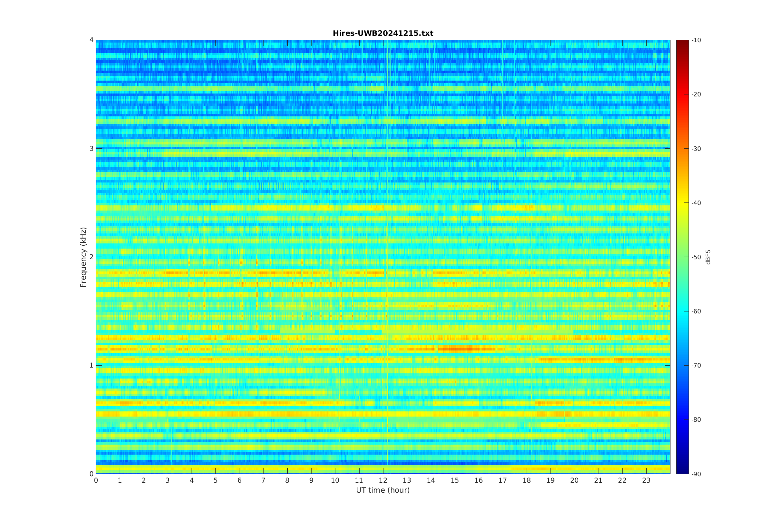
Task: Click the colorbar tick label -70
Action: pos(696,365)
